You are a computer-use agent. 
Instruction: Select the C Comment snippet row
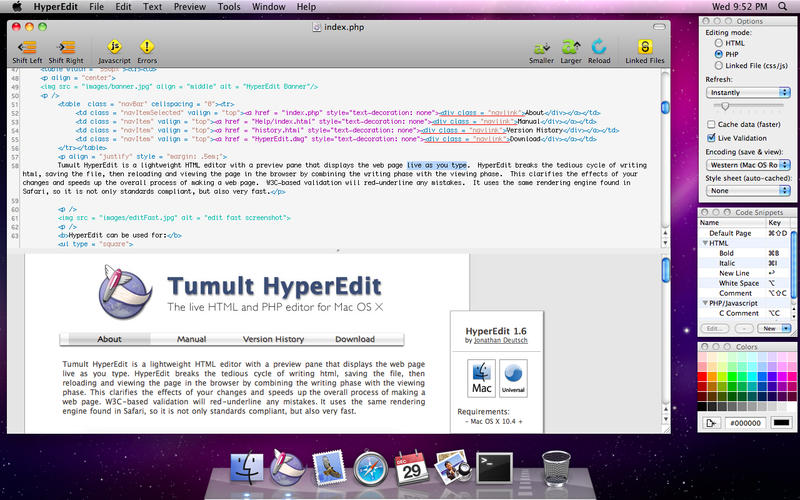(745, 313)
